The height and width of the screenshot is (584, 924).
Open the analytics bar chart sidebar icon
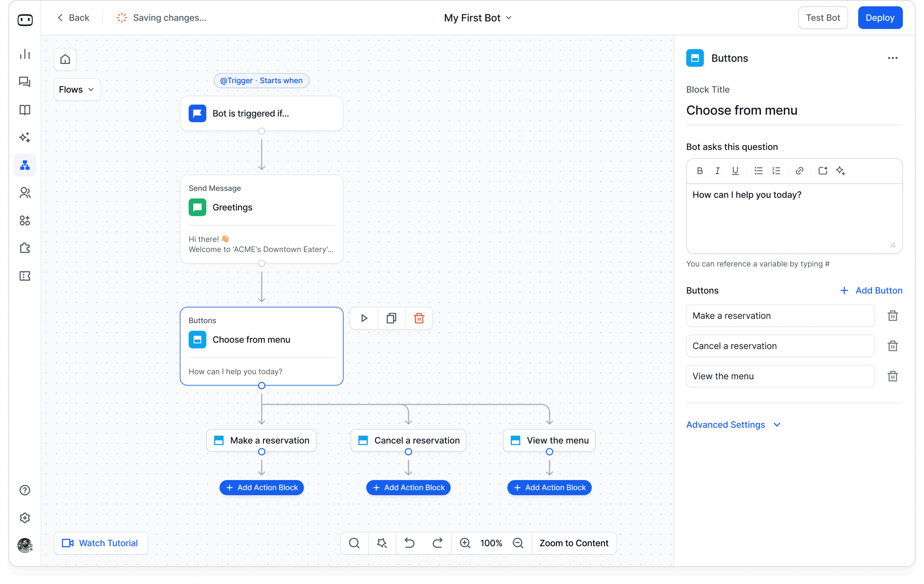25,54
